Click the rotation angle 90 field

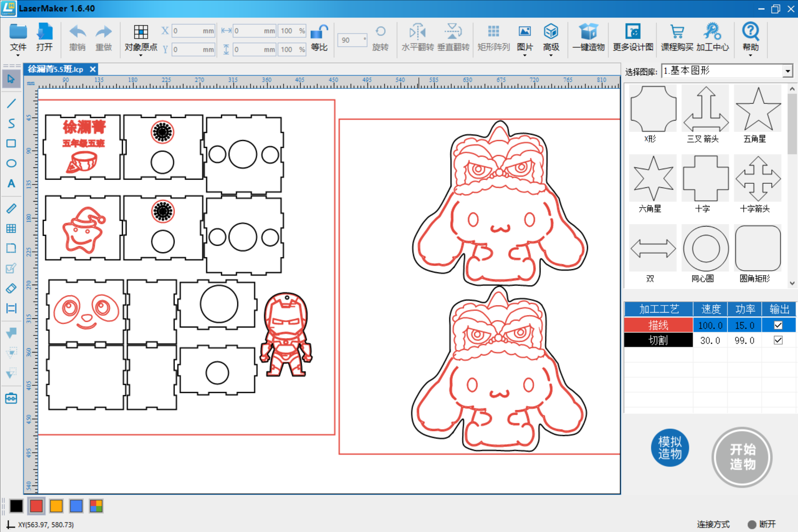coord(352,40)
